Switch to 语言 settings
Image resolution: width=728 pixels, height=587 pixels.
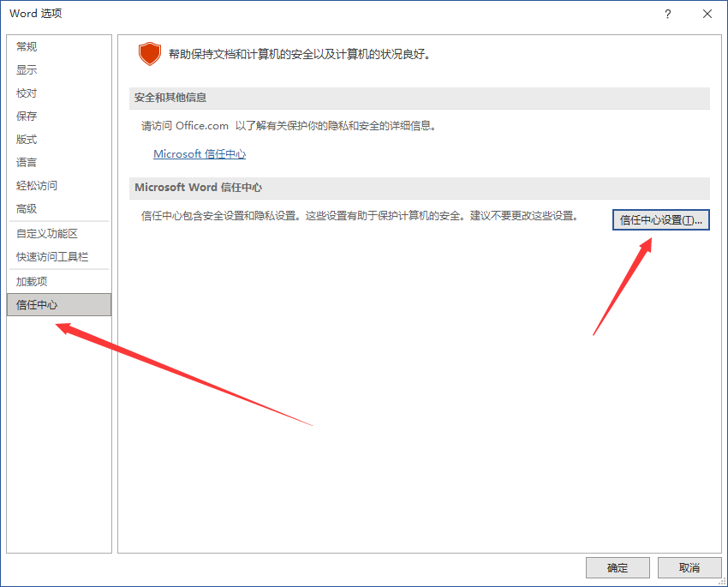coord(59,163)
